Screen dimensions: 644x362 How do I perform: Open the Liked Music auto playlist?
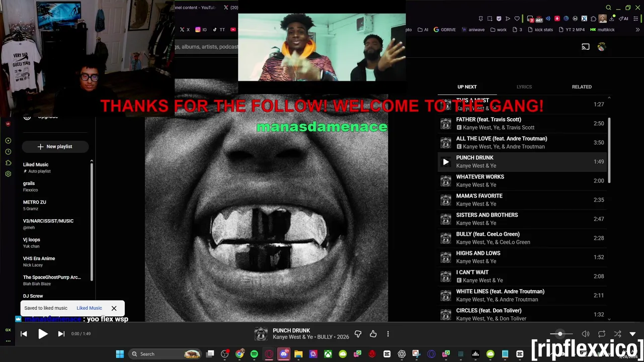(x=55, y=167)
